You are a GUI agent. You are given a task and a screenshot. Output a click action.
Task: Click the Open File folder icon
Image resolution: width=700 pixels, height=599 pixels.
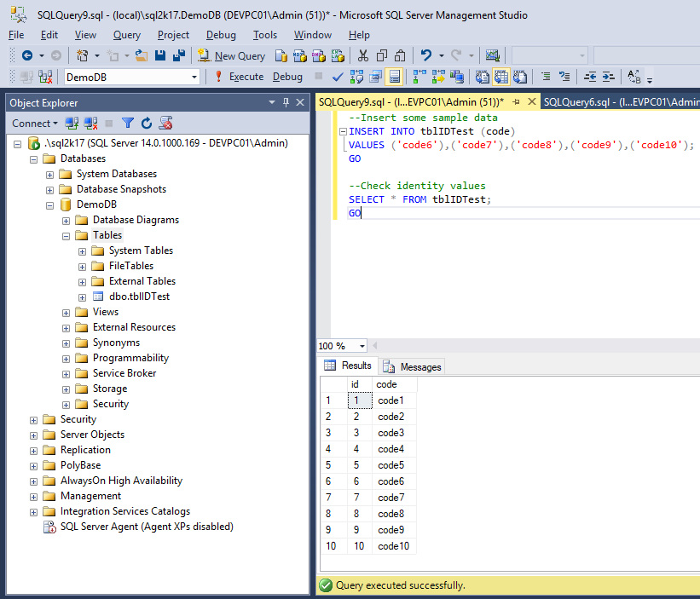(x=142, y=55)
